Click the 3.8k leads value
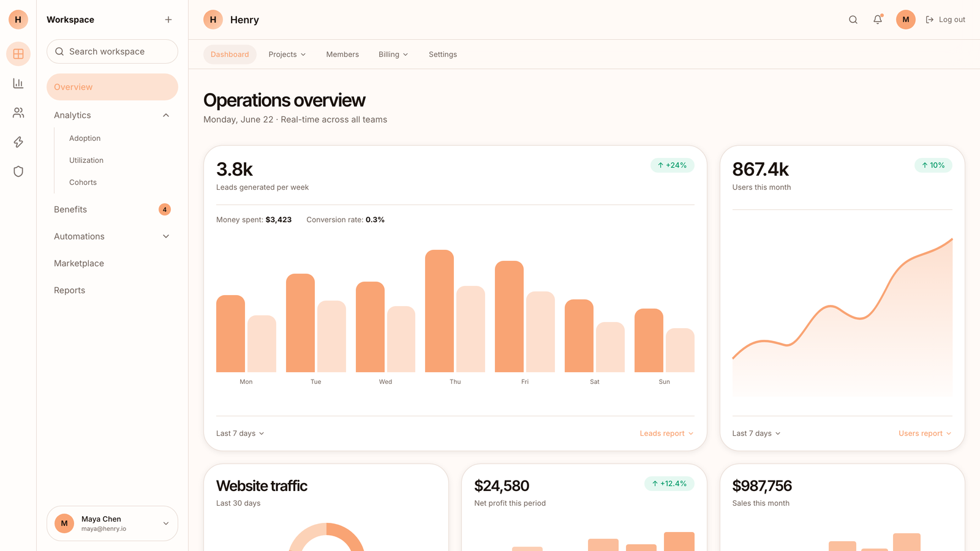Viewport: 980px width, 551px height. [235, 169]
